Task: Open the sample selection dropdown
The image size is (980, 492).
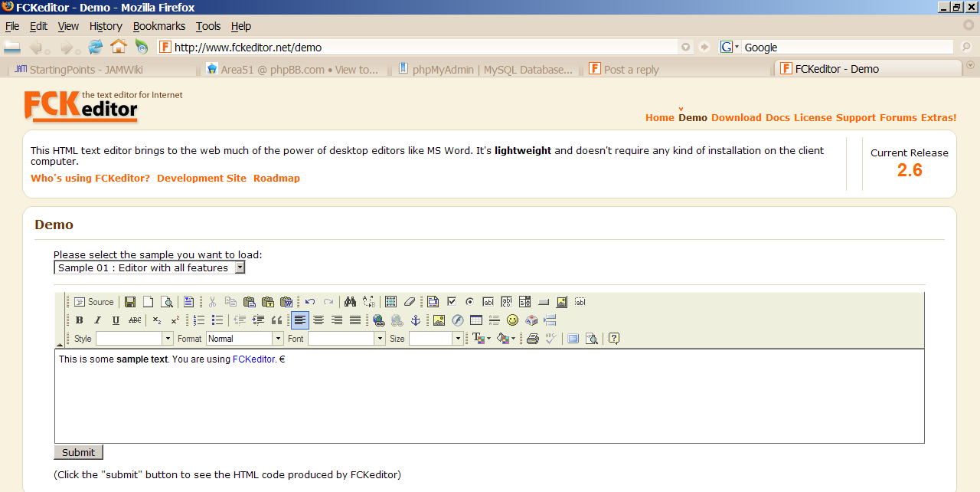Action: (x=149, y=267)
